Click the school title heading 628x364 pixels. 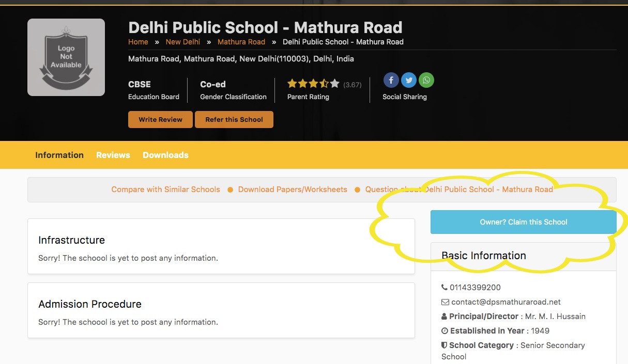265,27
